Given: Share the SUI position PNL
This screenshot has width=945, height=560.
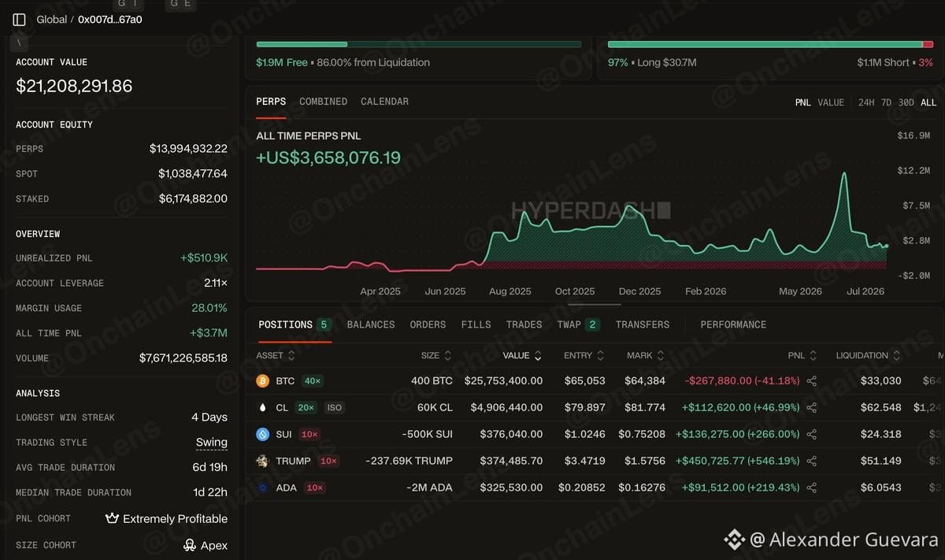Looking at the screenshot, I should tap(812, 434).
